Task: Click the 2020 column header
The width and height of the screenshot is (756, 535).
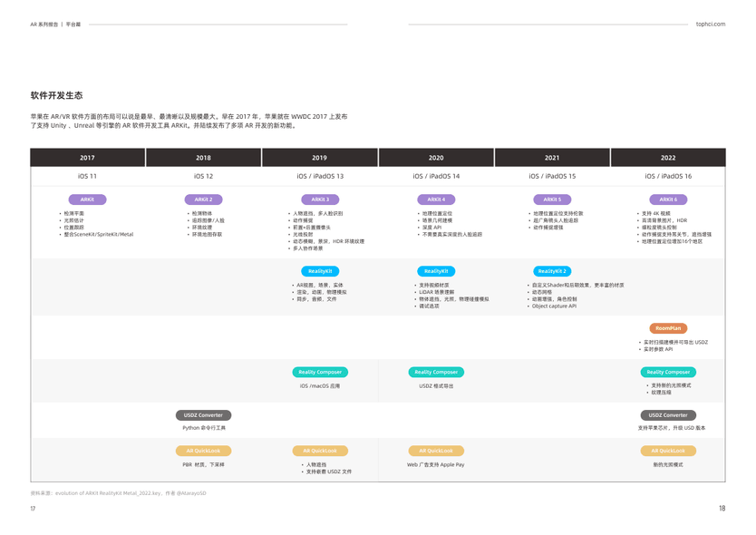Action: tap(436, 158)
